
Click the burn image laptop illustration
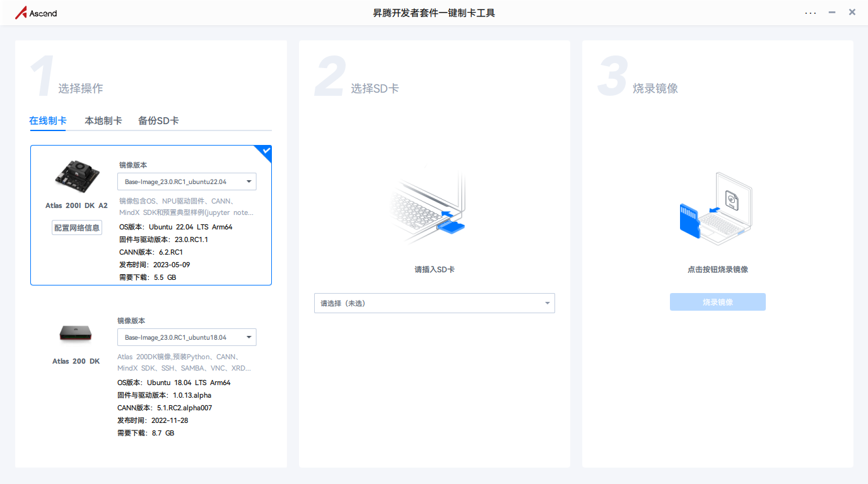tap(717, 209)
